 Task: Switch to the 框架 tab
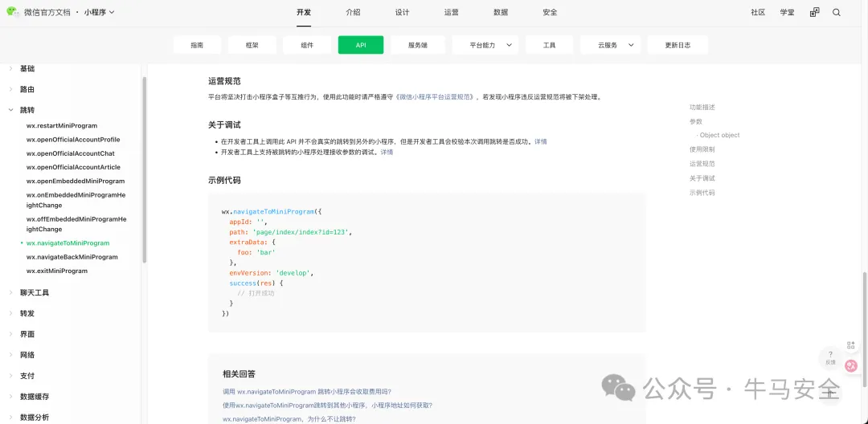coord(252,45)
